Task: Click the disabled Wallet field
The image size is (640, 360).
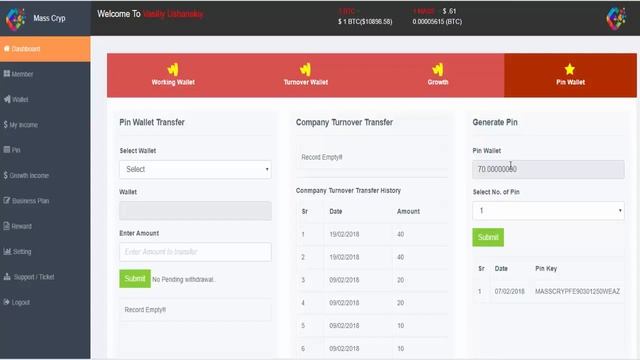Action: [195, 211]
